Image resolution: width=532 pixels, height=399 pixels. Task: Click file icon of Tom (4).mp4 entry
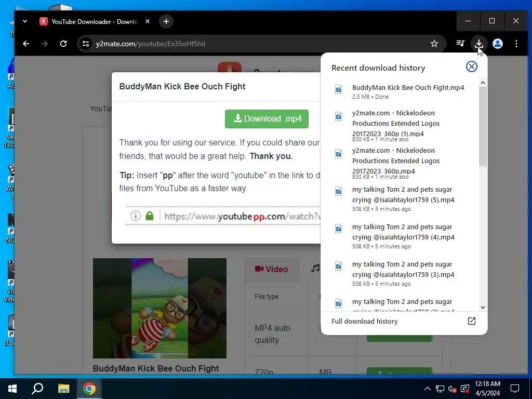click(338, 229)
